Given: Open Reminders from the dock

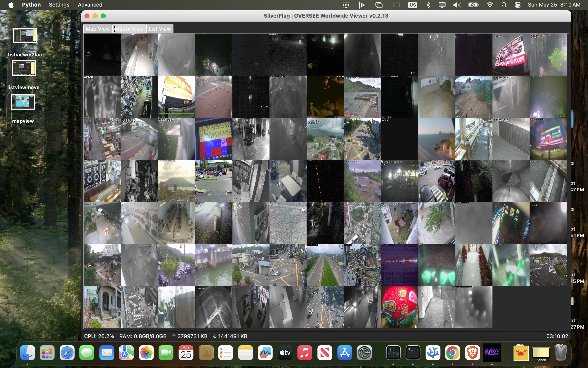Looking at the screenshot, I should [x=226, y=353].
